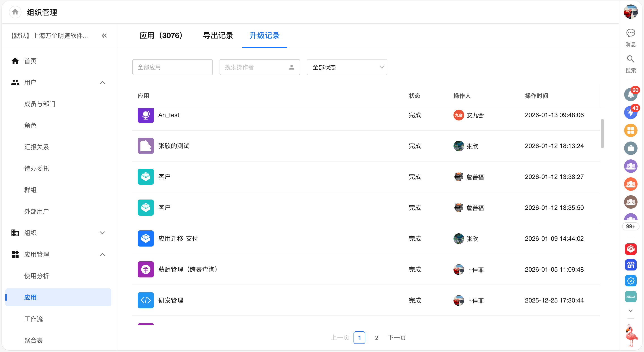Go to page 2 of records
This screenshot has width=644, height=352.
376,338
